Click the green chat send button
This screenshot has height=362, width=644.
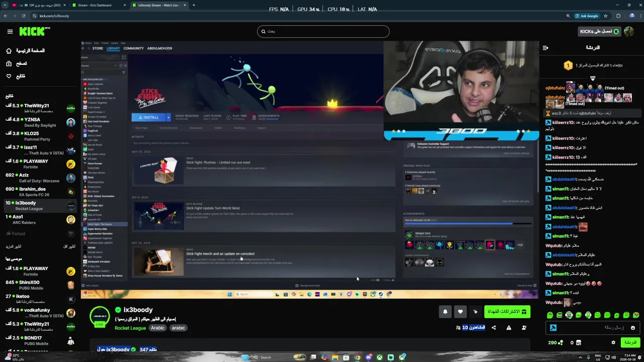630,342
